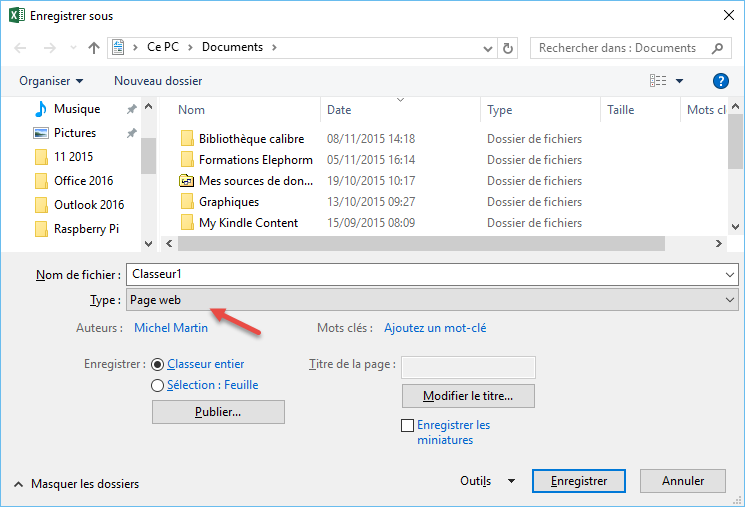The height and width of the screenshot is (507, 745).
Task: Choose the Sélection : Feuille radio option
Action: 158,385
